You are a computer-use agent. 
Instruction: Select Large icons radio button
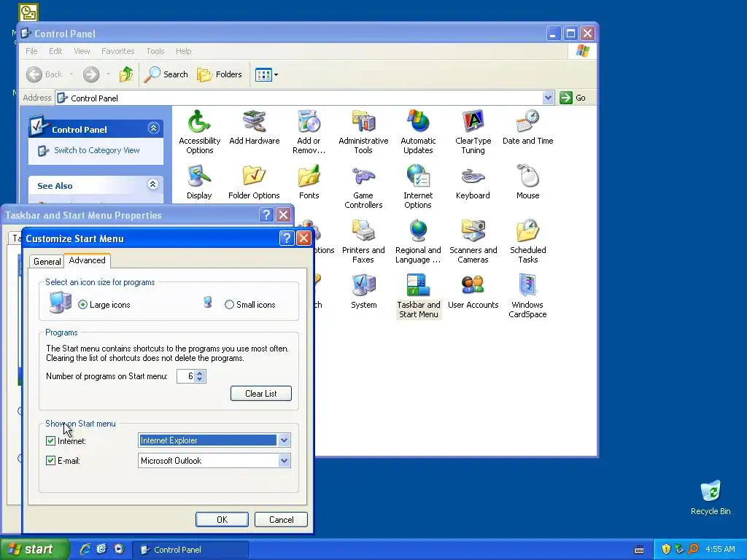(83, 305)
